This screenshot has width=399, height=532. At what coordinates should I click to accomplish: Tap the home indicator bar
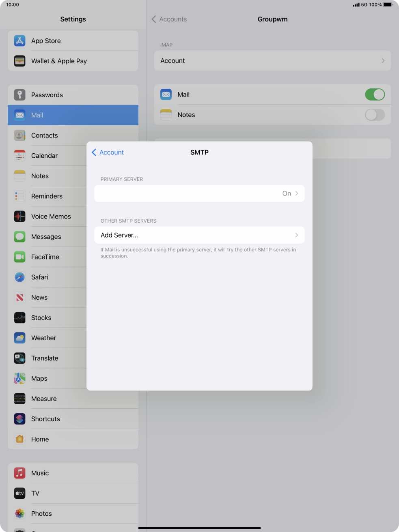(x=199, y=528)
